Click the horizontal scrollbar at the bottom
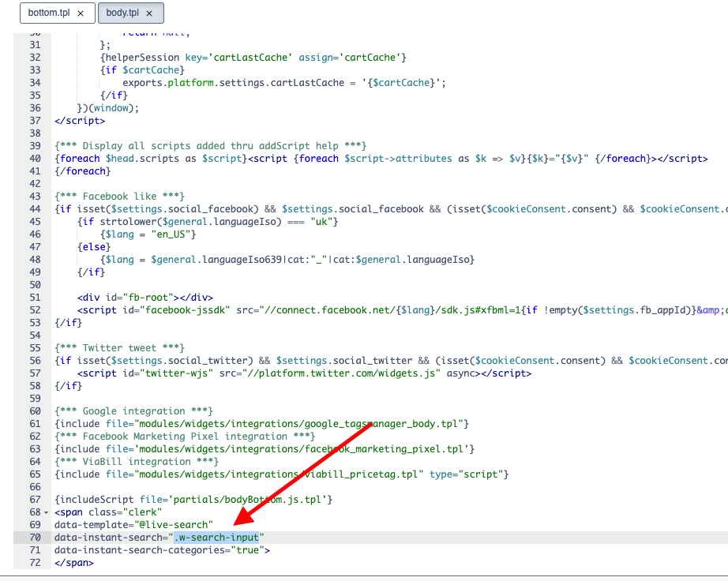The image size is (728, 581). [x=316, y=576]
